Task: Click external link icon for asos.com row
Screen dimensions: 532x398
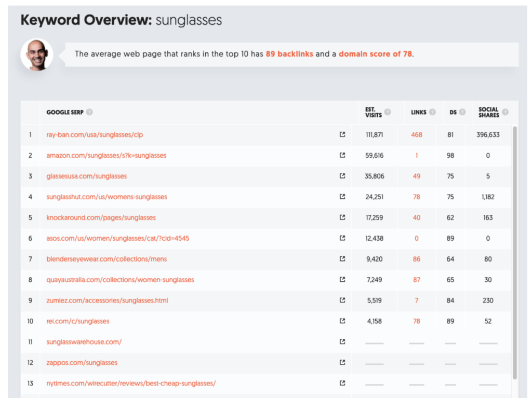Action: [342, 238]
